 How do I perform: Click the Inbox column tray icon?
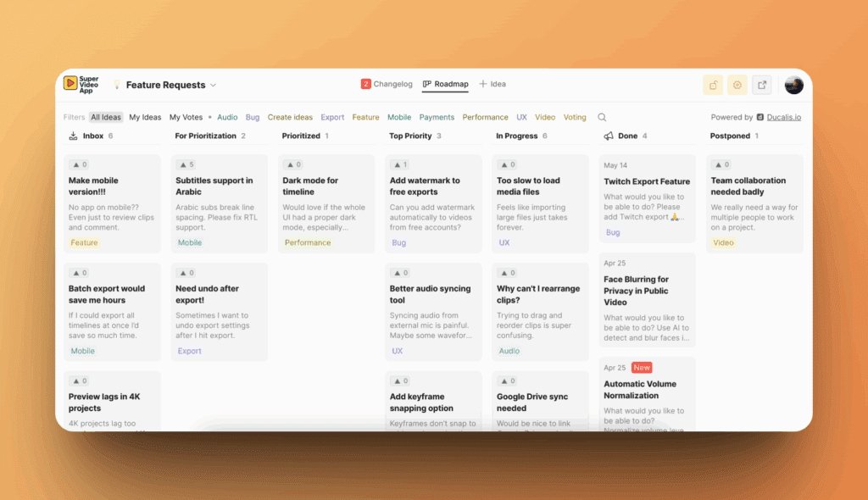[x=73, y=136]
